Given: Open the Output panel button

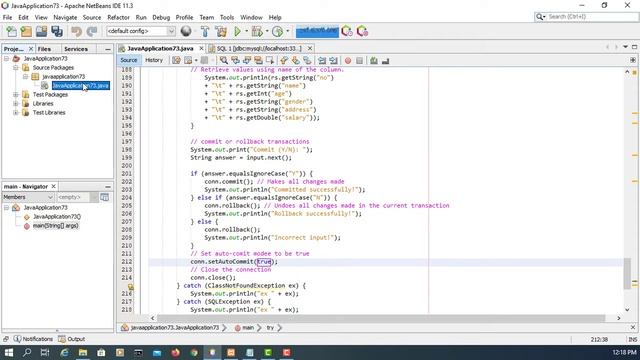Looking at the screenshot, I should [x=72, y=339].
